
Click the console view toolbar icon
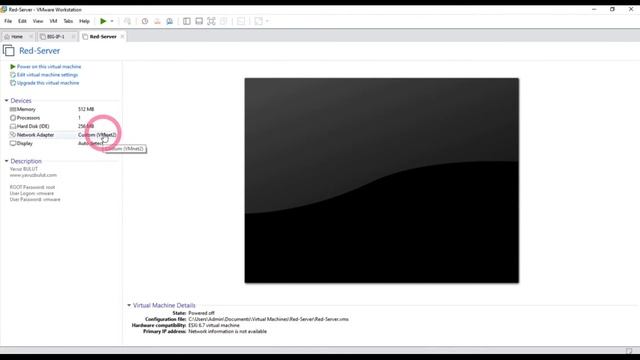[241, 21]
